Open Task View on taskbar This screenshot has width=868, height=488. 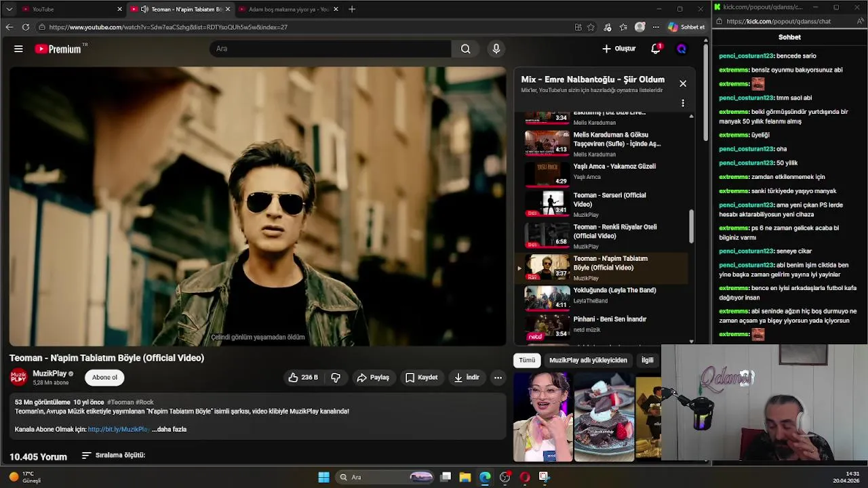point(446,477)
